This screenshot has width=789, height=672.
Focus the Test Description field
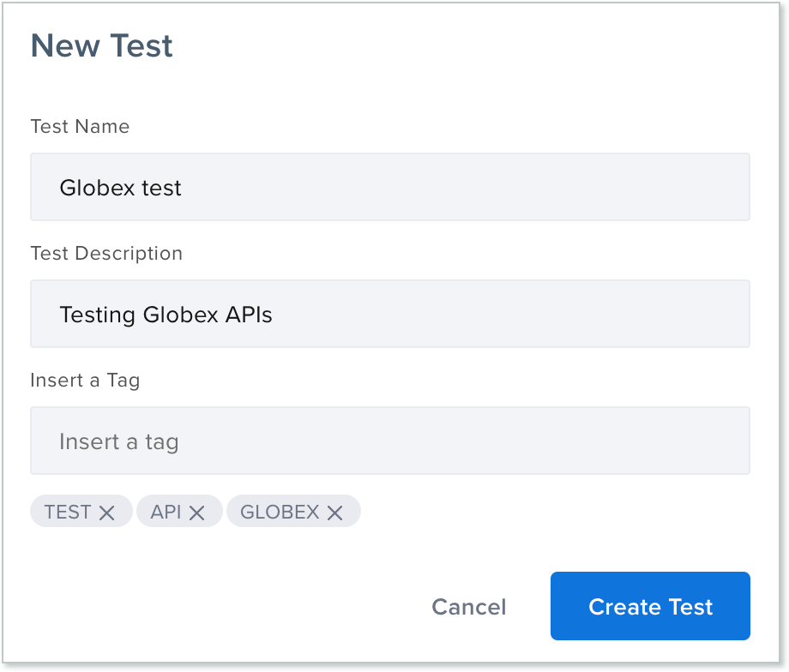tap(390, 314)
